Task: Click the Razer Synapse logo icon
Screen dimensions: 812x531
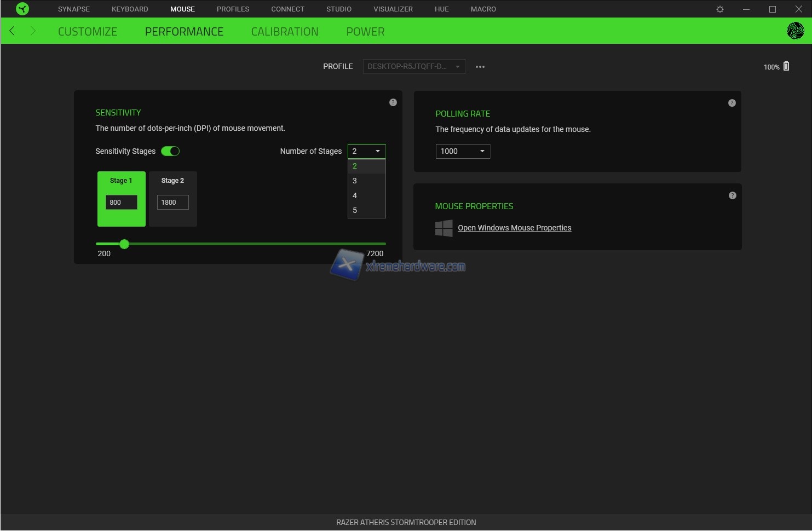Action: 22,9
